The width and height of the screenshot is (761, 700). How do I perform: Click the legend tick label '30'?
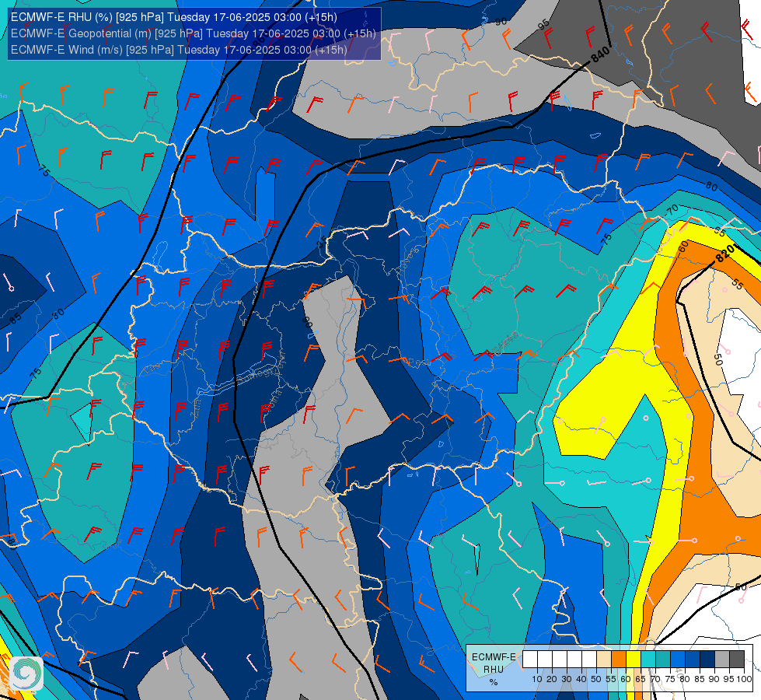[x=567, y=679]
